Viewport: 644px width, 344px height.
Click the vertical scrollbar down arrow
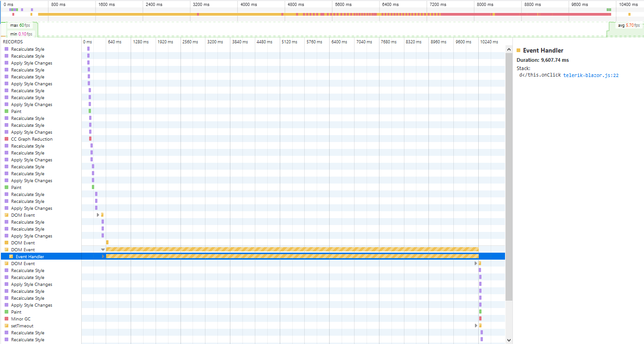pos(509,340)
